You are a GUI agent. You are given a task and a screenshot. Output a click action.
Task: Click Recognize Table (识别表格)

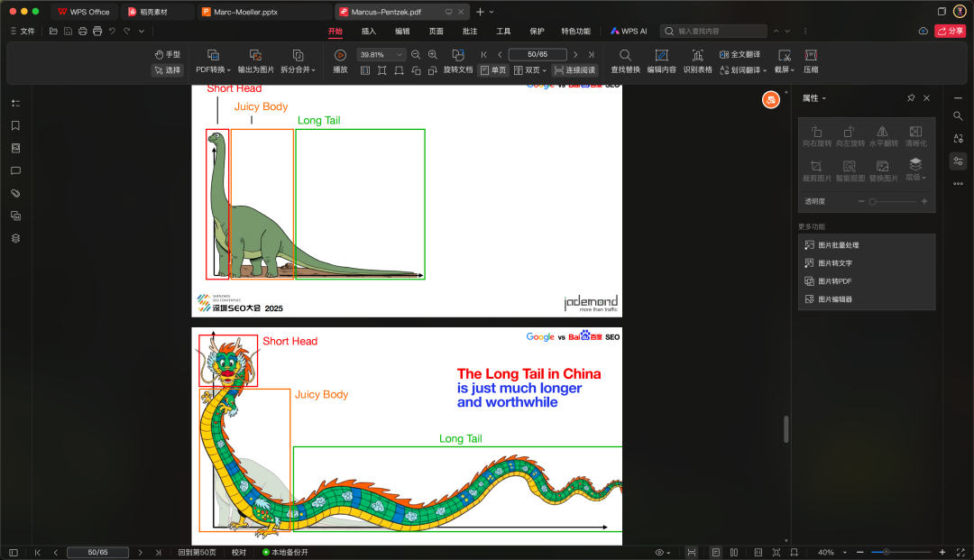point(697,61)
